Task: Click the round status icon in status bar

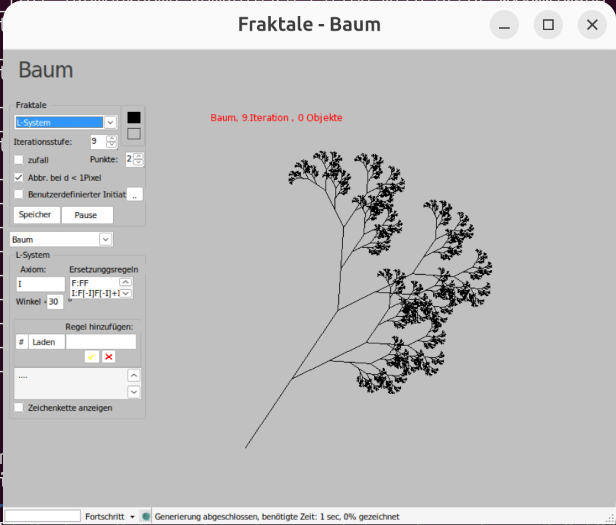Action: click(x=146, y=516)
